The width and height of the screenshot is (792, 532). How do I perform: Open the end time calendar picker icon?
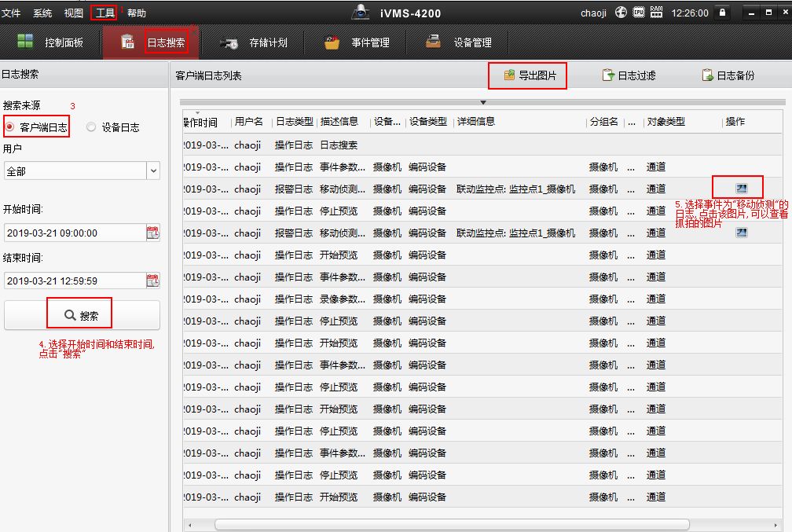point(152,281)
